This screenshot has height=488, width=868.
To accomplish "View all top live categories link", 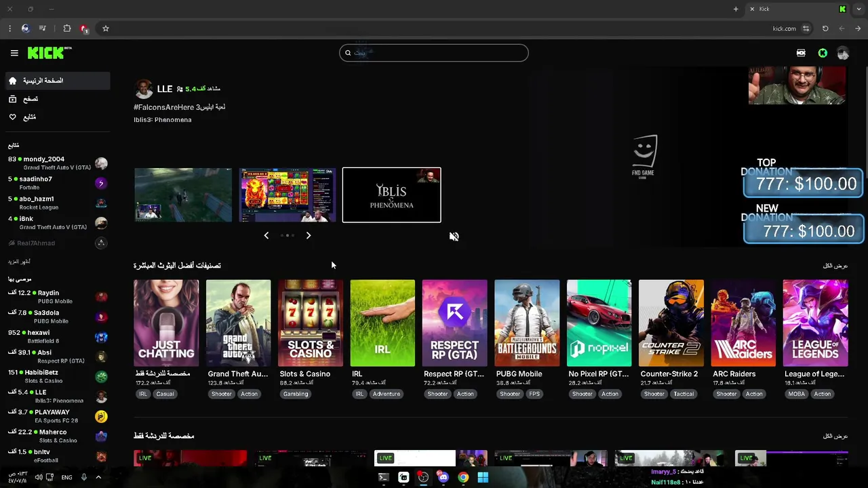I will (x=835, y=266).
